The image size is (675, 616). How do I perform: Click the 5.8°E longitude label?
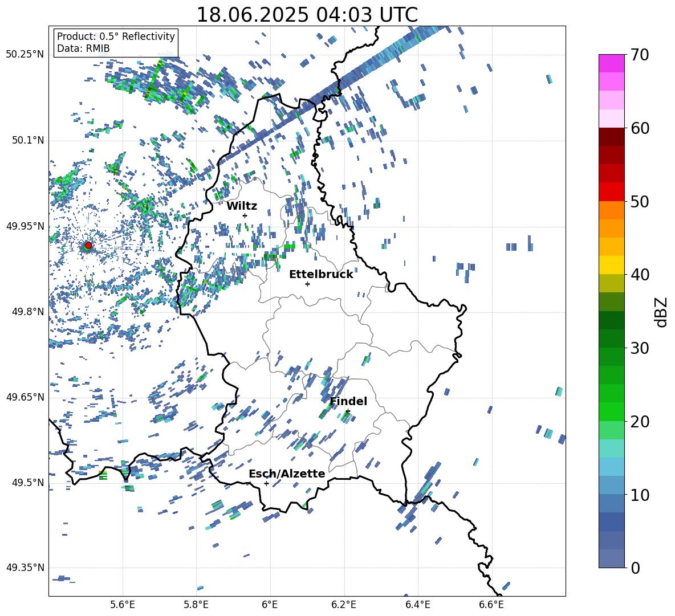pos(196,605)
